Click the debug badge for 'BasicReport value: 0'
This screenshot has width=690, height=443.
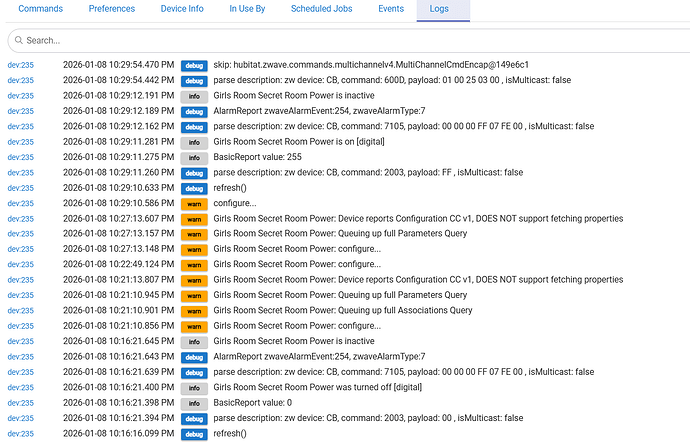click(x=193, y=402)
